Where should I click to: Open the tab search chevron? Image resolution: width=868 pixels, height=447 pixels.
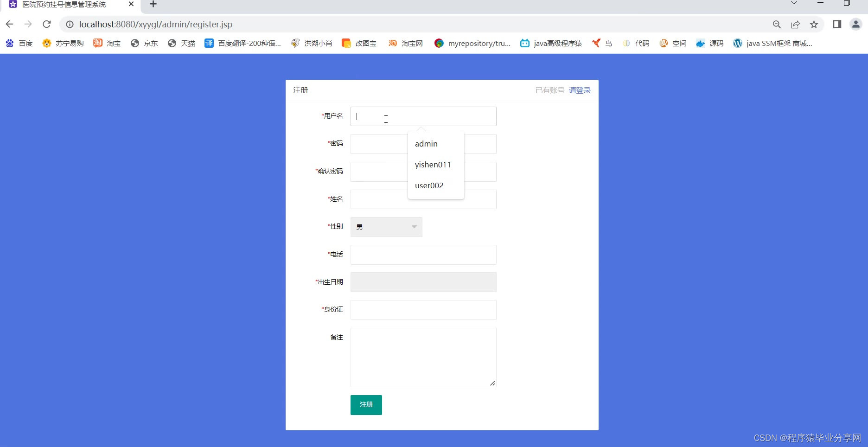794,3
